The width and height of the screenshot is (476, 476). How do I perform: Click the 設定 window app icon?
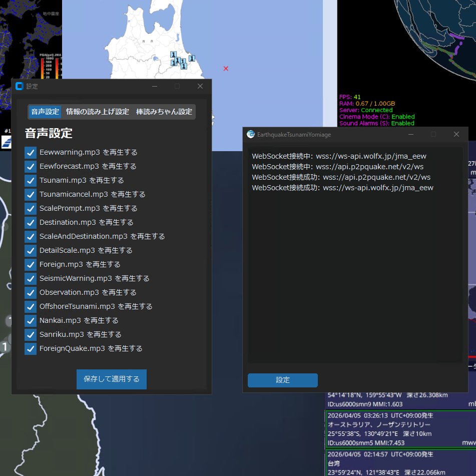tap(20, 86)
